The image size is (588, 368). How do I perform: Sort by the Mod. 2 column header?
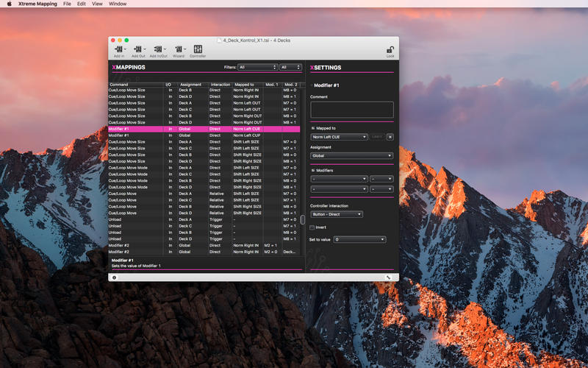(290, 85)
